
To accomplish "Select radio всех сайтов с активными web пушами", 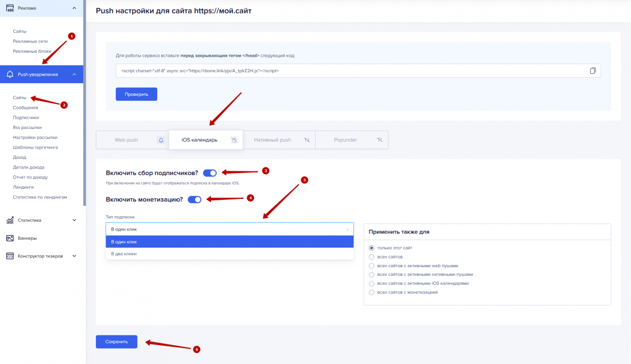I will pyautogui.click(x=372, y=266).
